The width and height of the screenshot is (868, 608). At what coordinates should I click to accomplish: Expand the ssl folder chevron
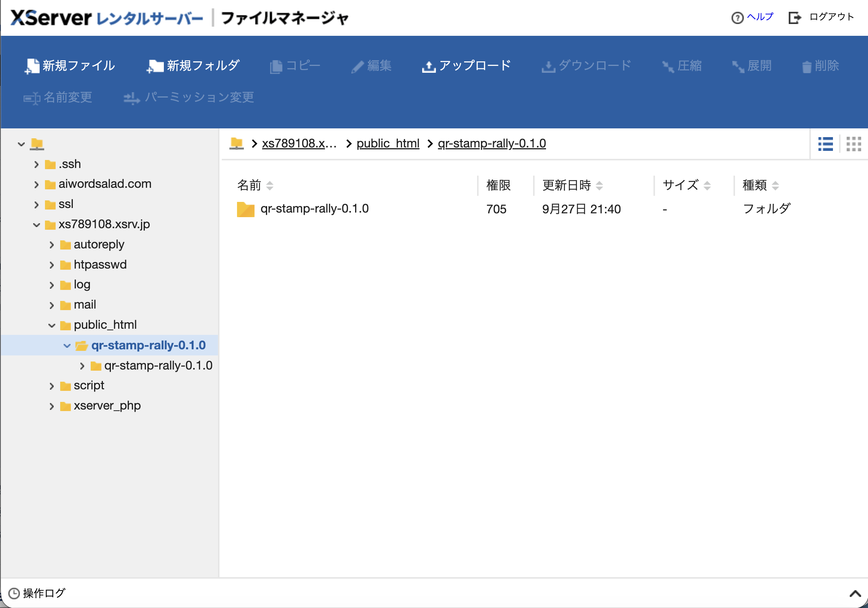click(37, 205)
